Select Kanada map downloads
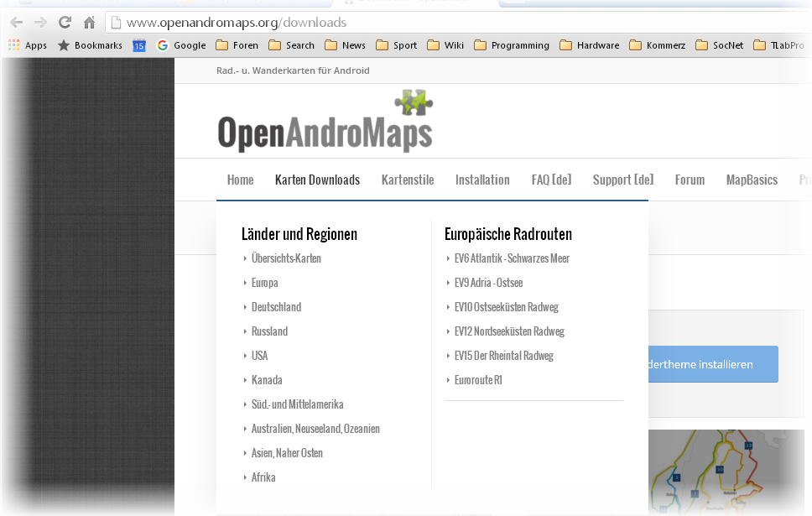This screenshot has height=516, width=812. (x=267, y=380)
